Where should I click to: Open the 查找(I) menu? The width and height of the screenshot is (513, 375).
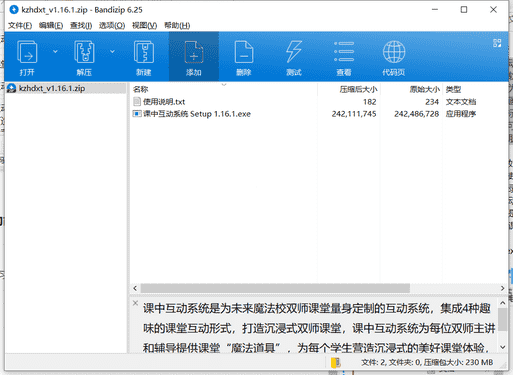click(x=81, y=25)
